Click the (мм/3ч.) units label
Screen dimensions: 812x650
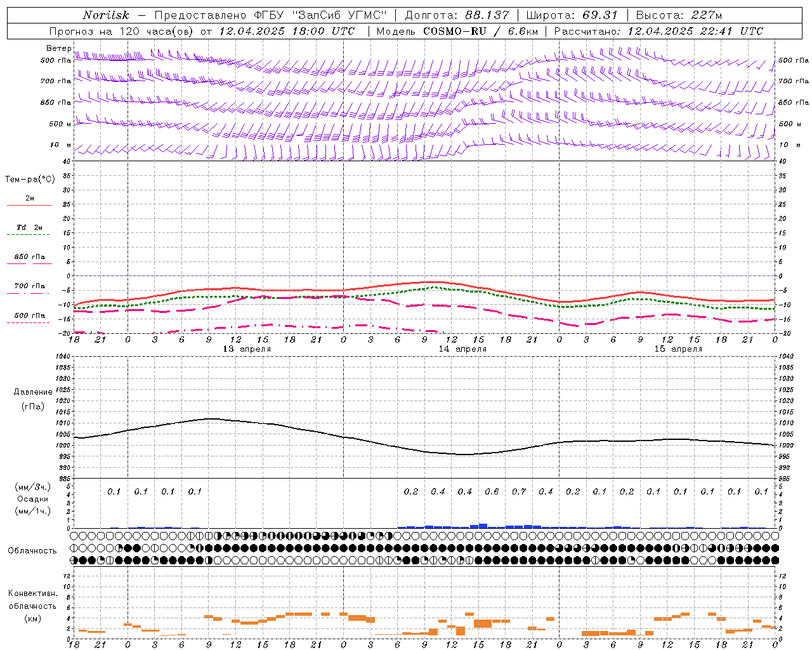tap(33, 487)
